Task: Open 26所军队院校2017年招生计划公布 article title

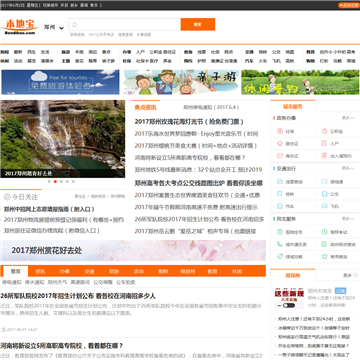Action: click(x=78, y=296)
